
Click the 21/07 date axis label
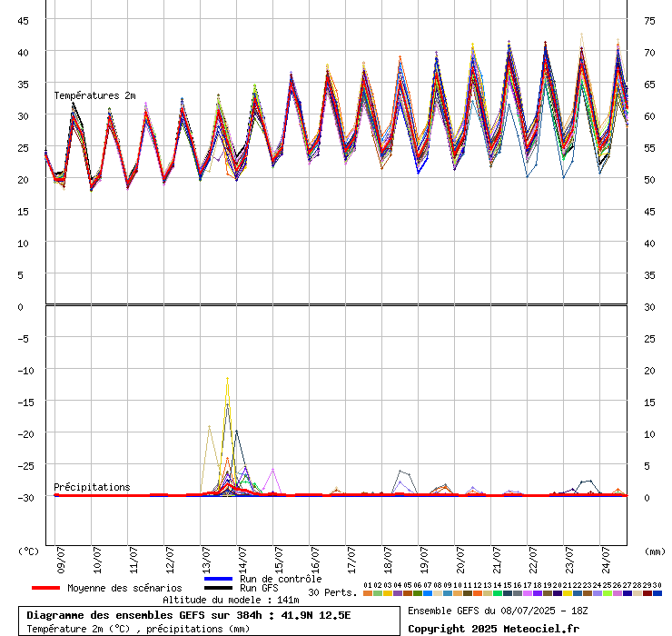[x=497, y=560]
